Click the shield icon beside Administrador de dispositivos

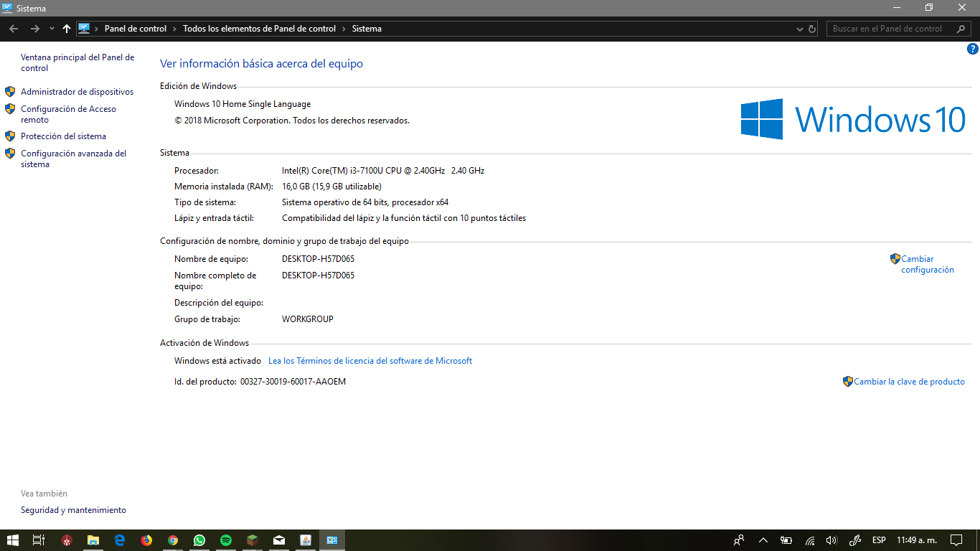[10, 92]
